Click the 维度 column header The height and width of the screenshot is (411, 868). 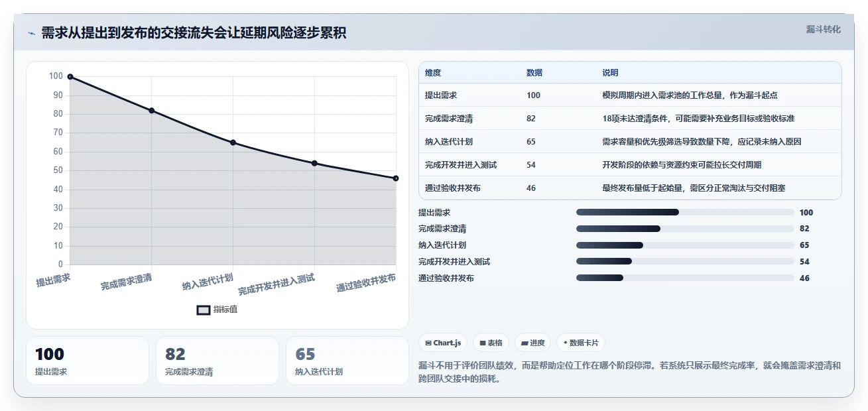pos(433,73)
